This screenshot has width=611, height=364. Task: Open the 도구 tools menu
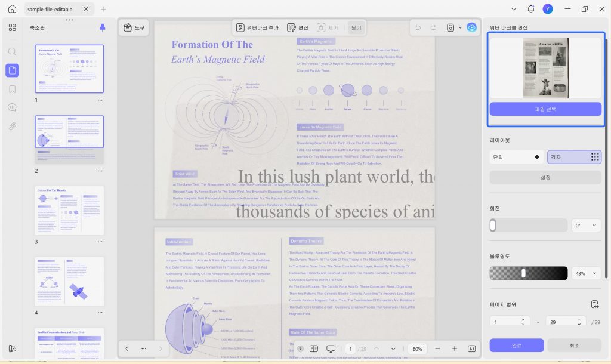click(x=134, y=27)
